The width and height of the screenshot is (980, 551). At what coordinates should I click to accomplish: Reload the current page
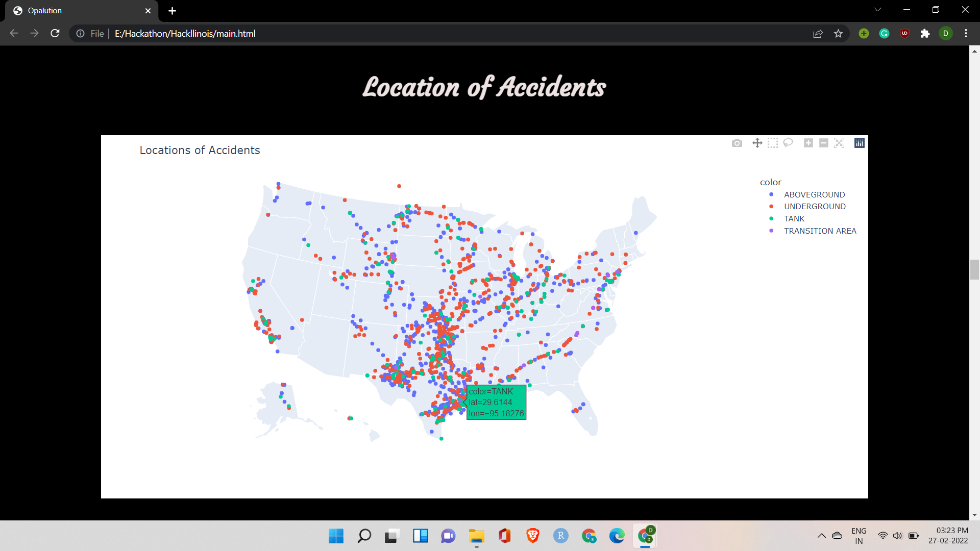click(x=55, y=34)
